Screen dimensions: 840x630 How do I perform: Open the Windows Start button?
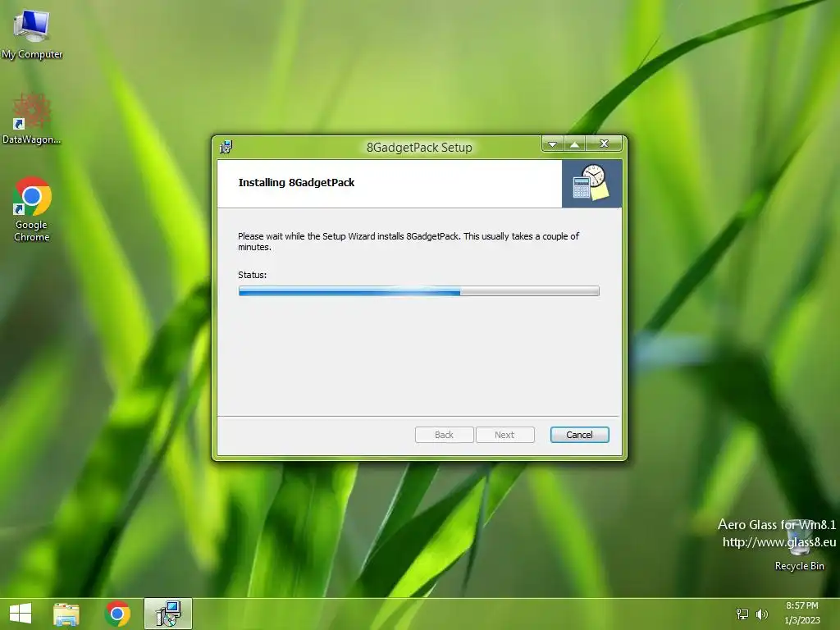click(21, 614)
